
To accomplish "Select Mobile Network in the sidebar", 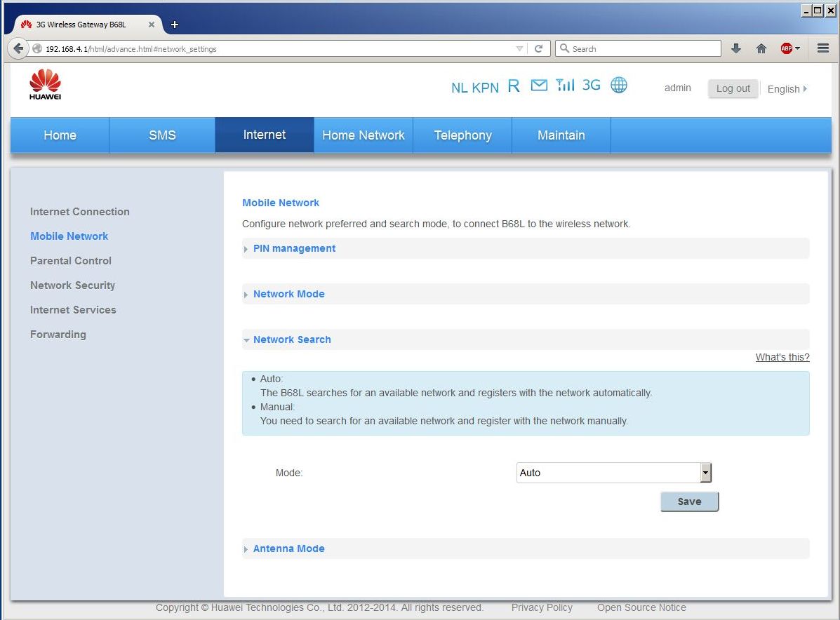I will [x=69, y=236].
